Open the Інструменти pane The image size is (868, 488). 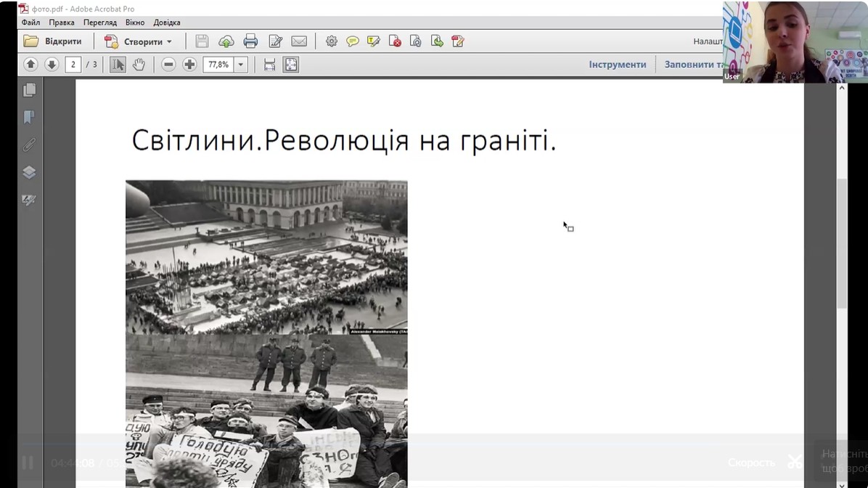click(617, 65)
